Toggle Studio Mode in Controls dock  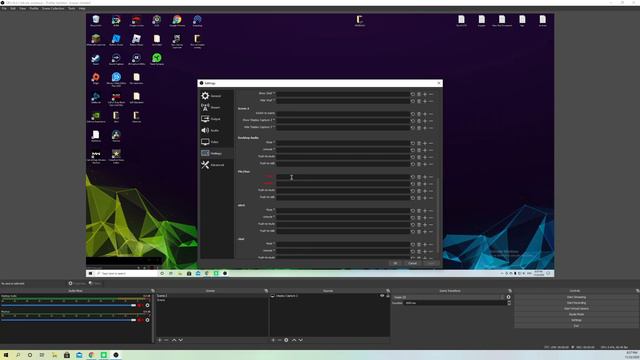click(x=576, y=314)
